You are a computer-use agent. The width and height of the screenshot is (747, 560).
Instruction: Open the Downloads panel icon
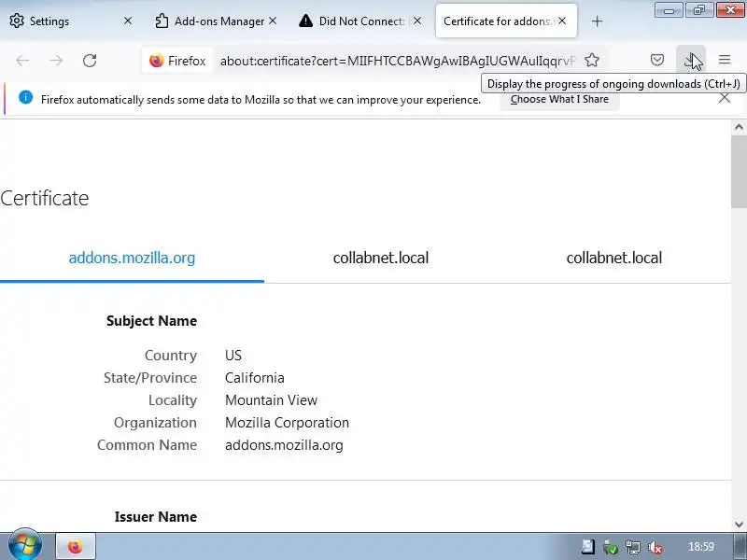690,60
